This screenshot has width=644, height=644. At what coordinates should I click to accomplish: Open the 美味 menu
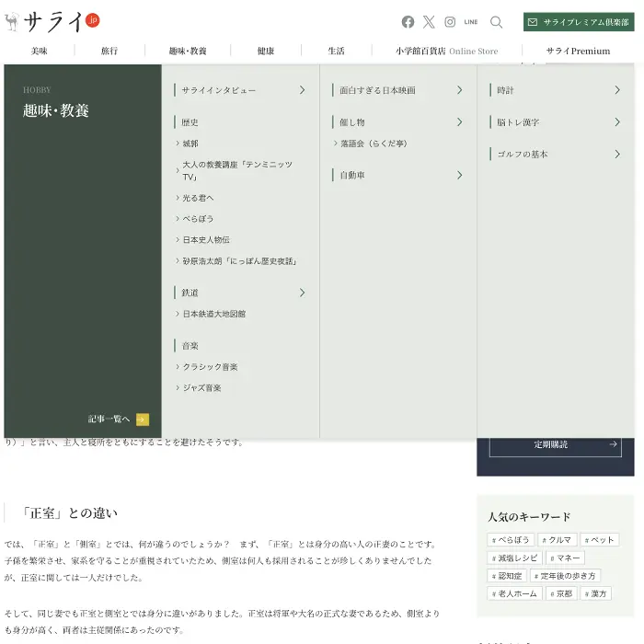[x=39, y=51]
